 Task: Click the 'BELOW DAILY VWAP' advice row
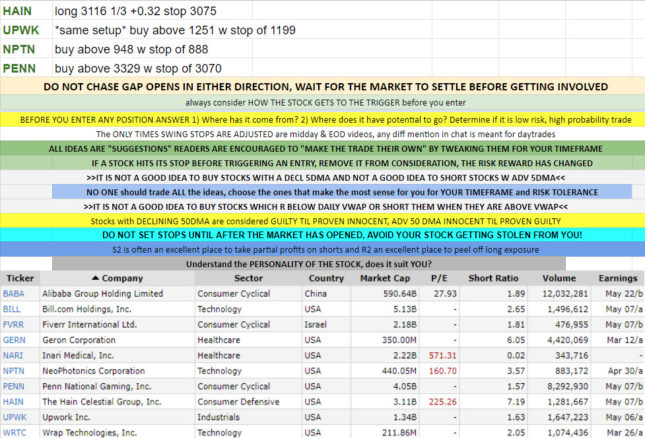tap(322, 206)
